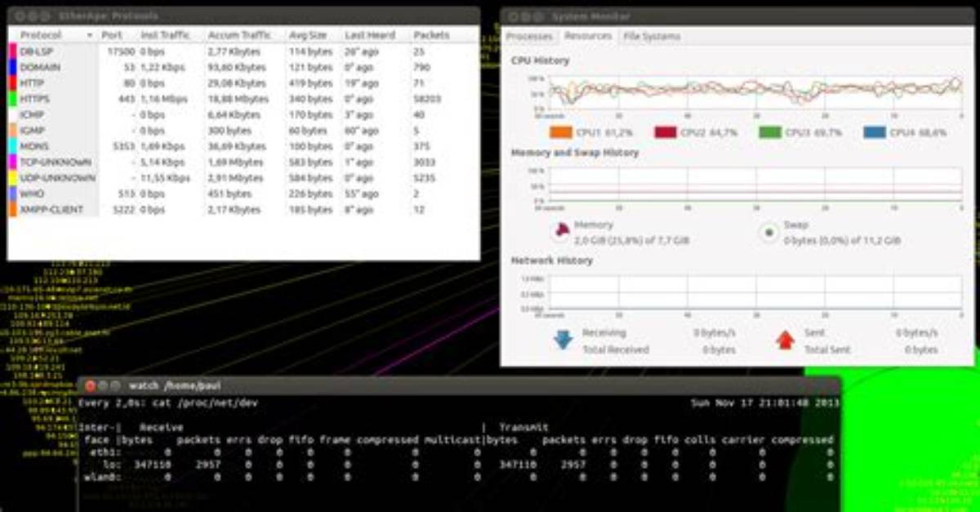Click the Swap pie chart icon
This screenshot has width=980, height=512.
(768, 233)
